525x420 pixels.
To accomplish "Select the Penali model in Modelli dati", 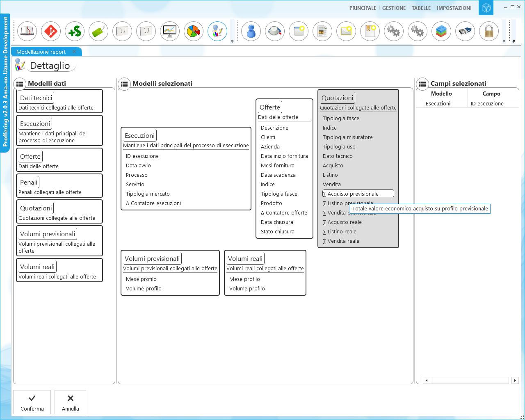I will 29,183.
